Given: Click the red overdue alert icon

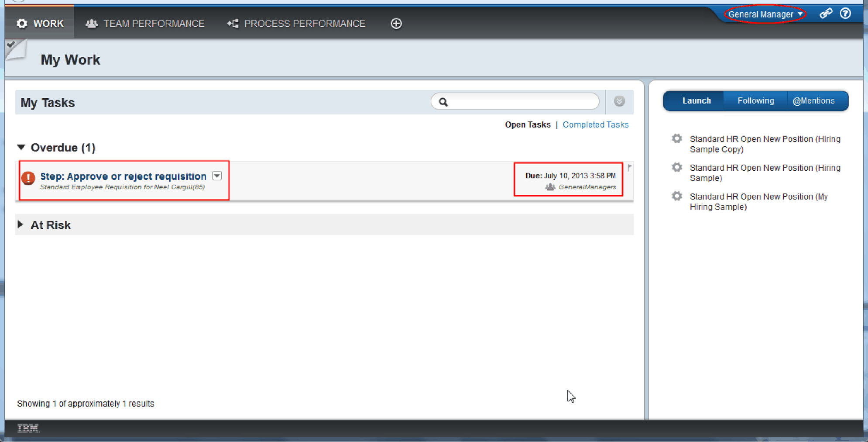Looking at the screenshot, I should (x=28, y=178).
